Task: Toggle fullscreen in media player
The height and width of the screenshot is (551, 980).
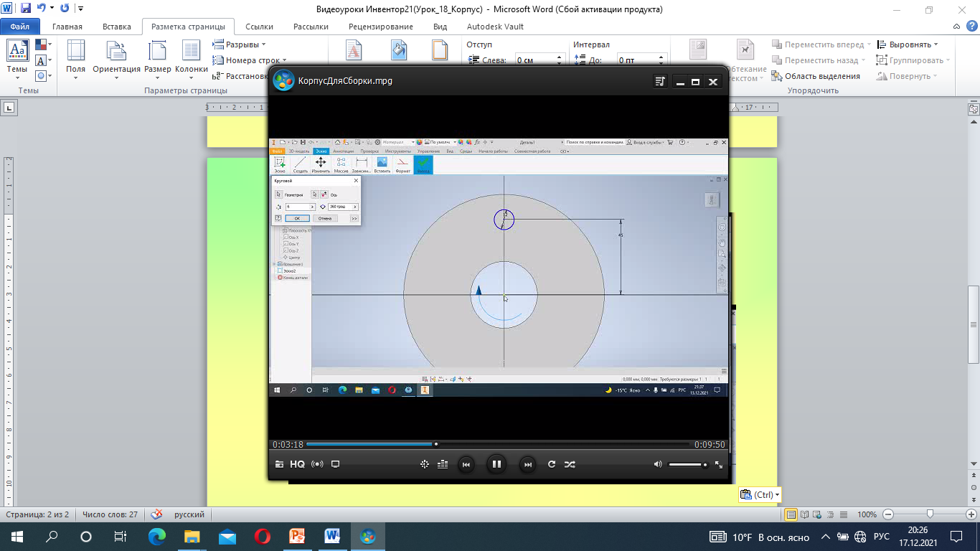Action: (719, 464)
